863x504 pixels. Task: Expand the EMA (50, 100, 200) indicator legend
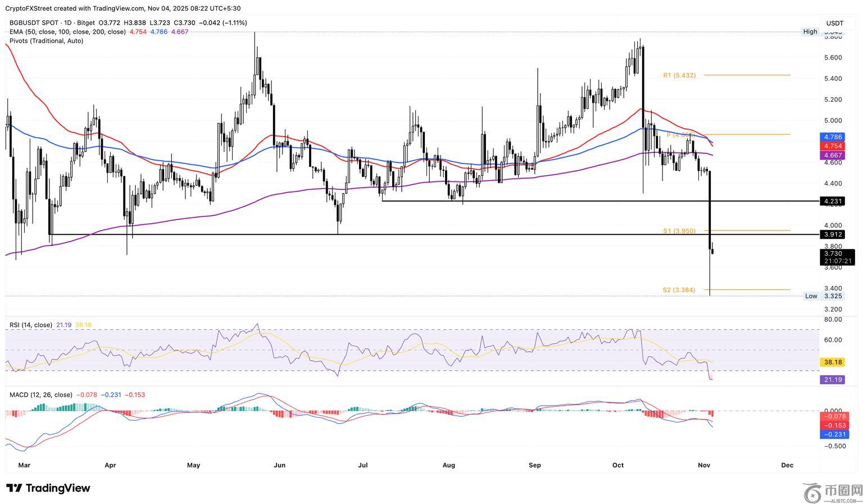pyautogui.click(x=67, y=32)
